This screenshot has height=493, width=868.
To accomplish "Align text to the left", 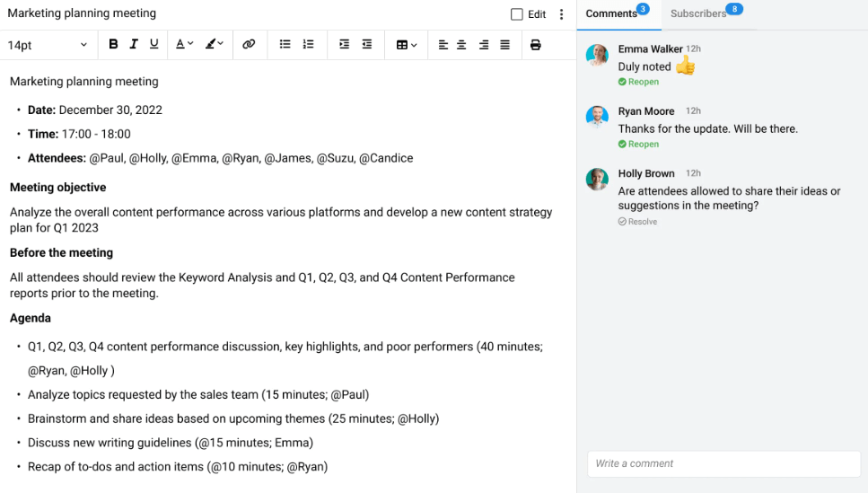I will (443, 45).
